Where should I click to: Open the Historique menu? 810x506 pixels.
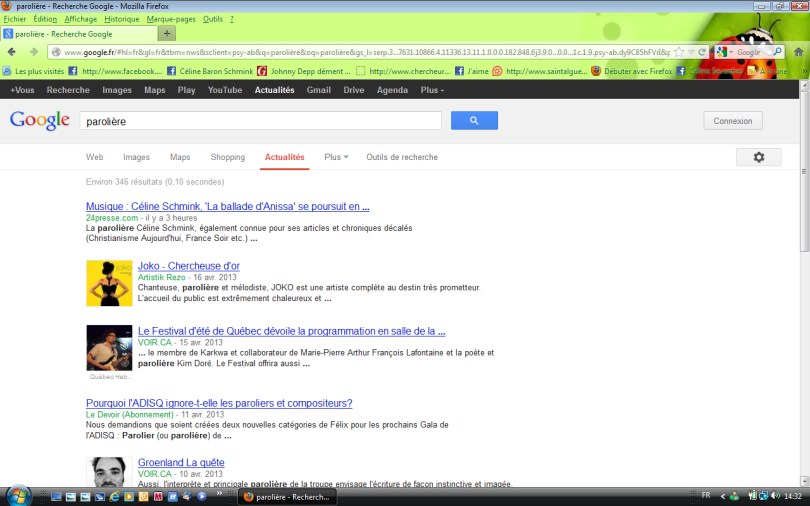pos(121,19)
